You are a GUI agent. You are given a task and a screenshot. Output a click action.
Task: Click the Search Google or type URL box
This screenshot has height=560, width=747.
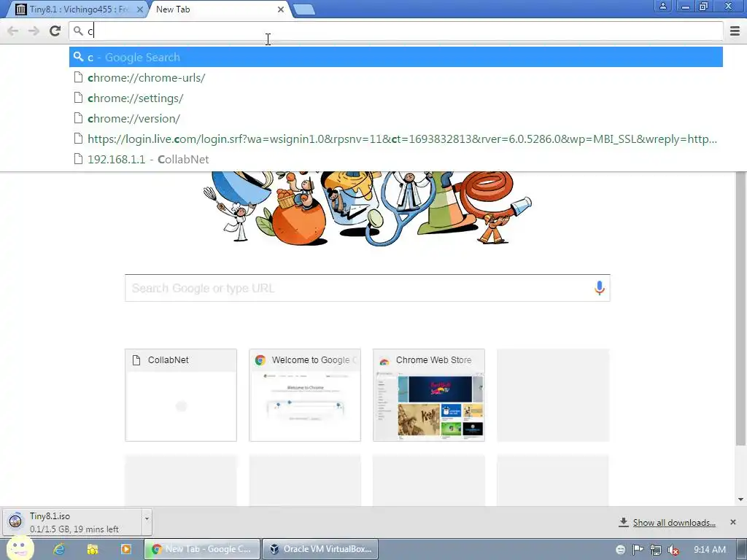pyautogui.click(x=368, y=288)
